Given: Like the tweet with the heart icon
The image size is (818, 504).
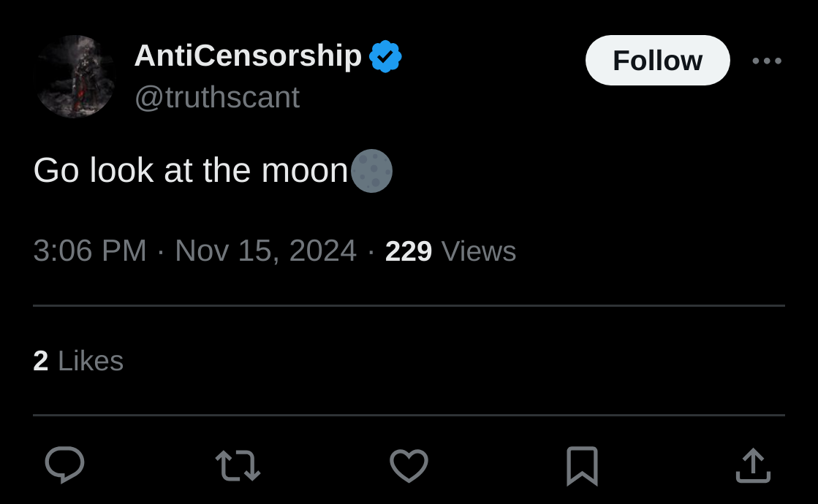Looking at the screenshot, I should (x=409, y=465).
